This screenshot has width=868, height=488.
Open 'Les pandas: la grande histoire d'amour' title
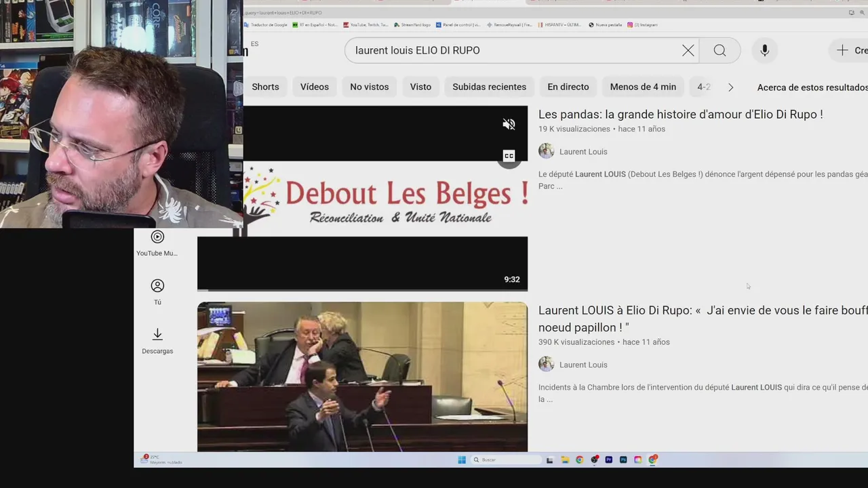pyautogui.click(x=680, y=115)
